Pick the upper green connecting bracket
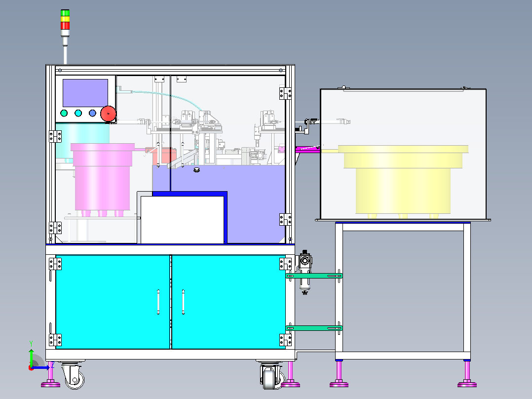Viewport: 532px width, 399px height. (314, 276)
